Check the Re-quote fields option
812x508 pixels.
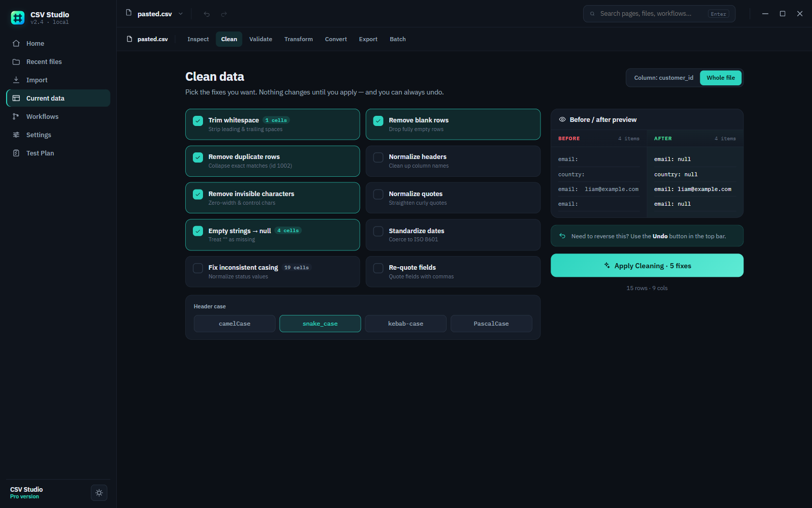coord(378,268)
